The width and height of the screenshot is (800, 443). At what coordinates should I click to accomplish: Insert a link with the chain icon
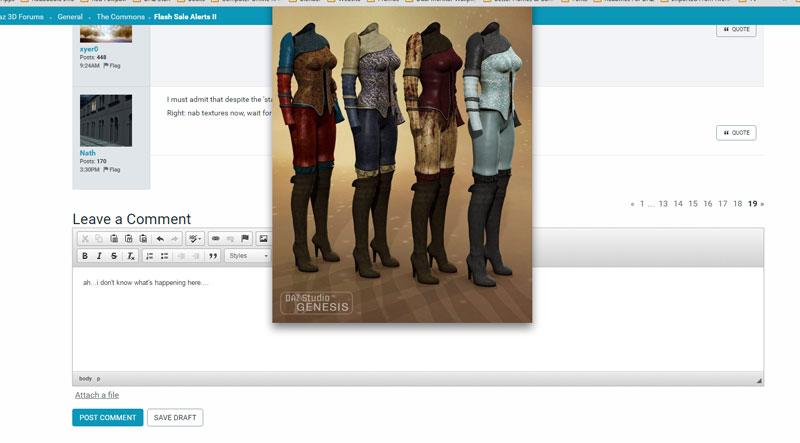point(216,239)
